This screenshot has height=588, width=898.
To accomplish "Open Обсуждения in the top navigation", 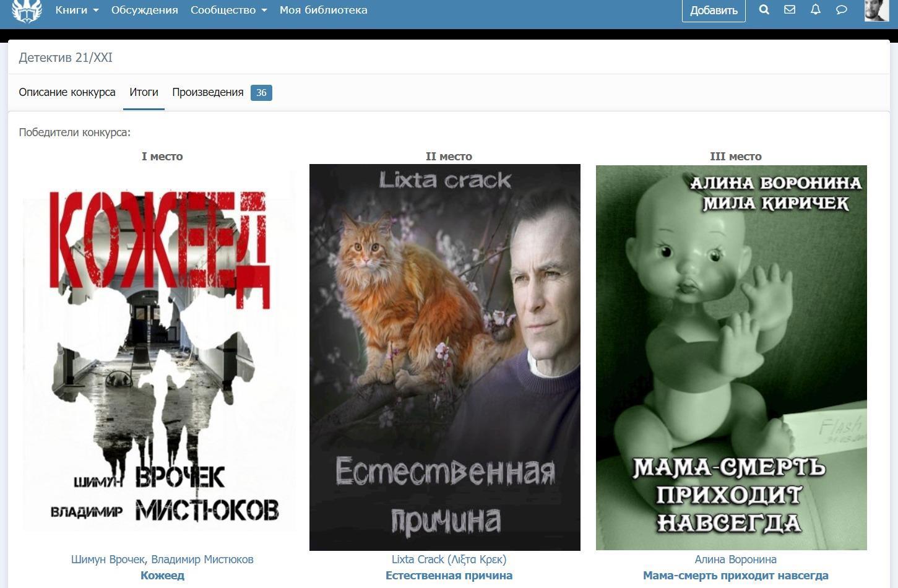I will pos(144,10).
